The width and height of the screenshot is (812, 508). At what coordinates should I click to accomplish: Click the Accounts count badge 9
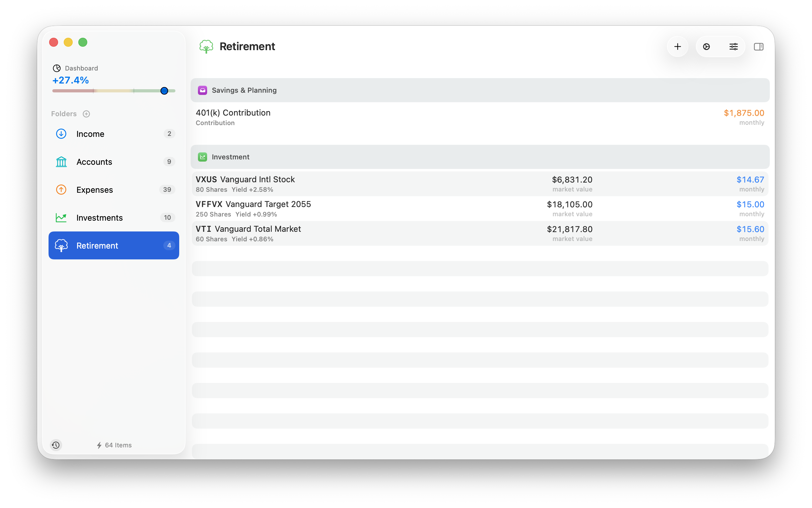click(x=169, y=162)
